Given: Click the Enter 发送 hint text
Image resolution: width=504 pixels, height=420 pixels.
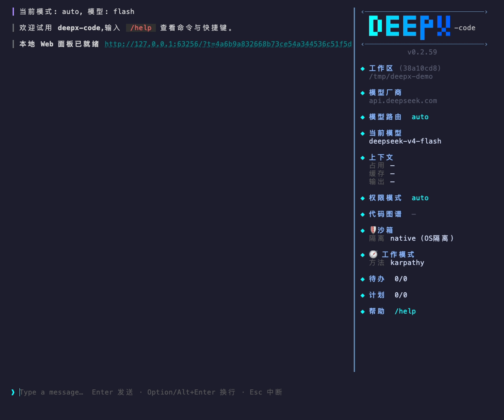Looking at the screenshot, I should point(113,392).
